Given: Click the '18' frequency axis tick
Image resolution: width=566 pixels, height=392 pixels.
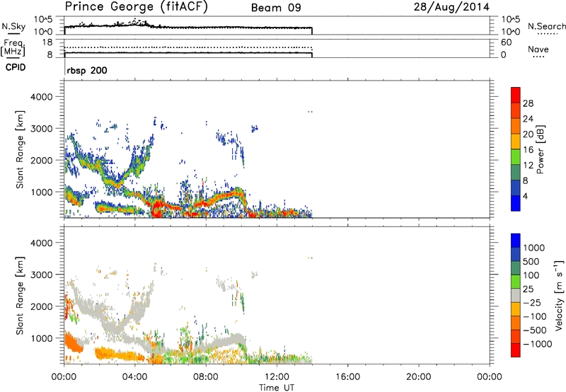Looking at the screenshot, I should point(47,42).
